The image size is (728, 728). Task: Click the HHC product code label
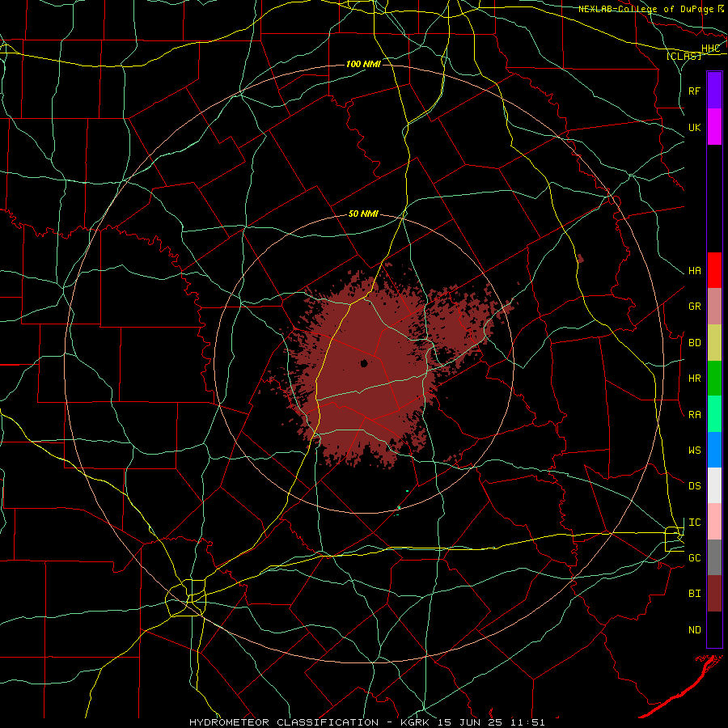coord(710,49)
